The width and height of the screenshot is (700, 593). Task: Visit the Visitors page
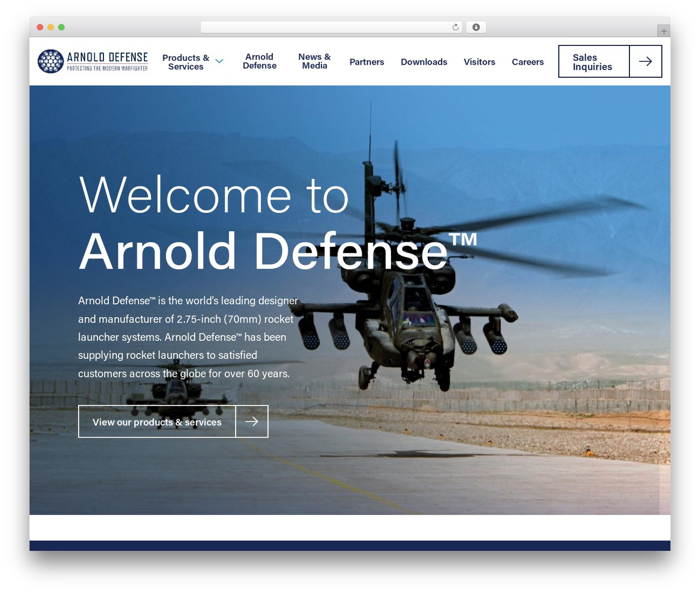coord(480,62)
